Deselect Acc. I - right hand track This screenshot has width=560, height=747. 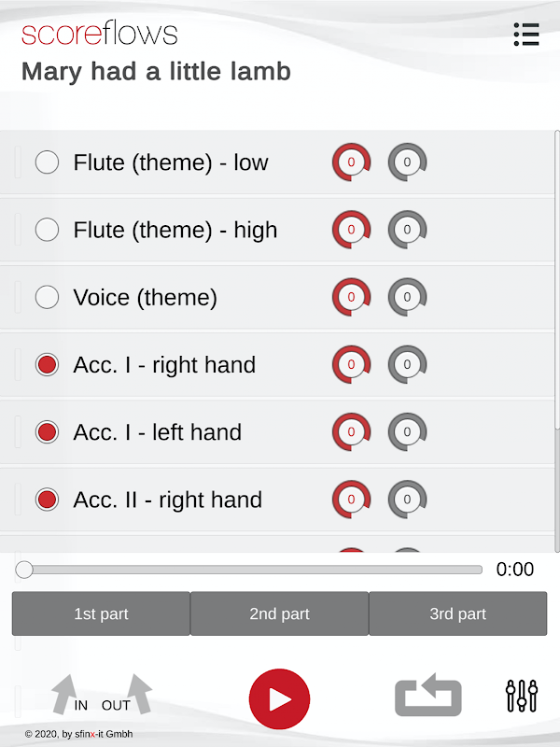[x=47, y=364]
